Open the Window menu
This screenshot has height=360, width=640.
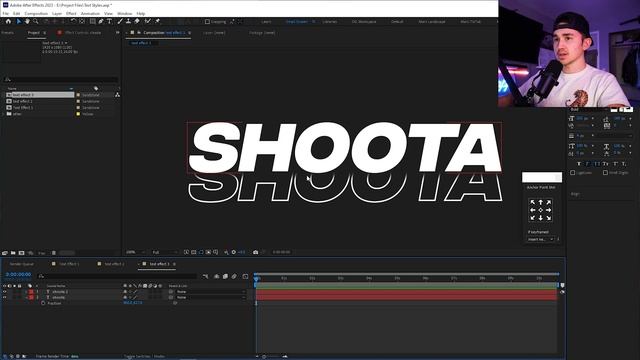coord(124,13)
